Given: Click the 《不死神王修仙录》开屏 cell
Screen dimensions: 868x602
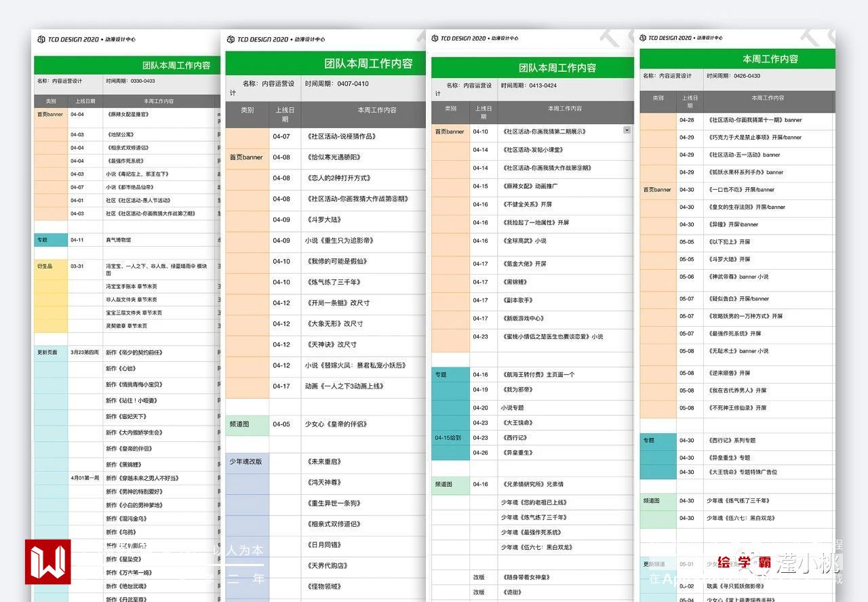Looking at the screenshot, I should pos(769,408).
